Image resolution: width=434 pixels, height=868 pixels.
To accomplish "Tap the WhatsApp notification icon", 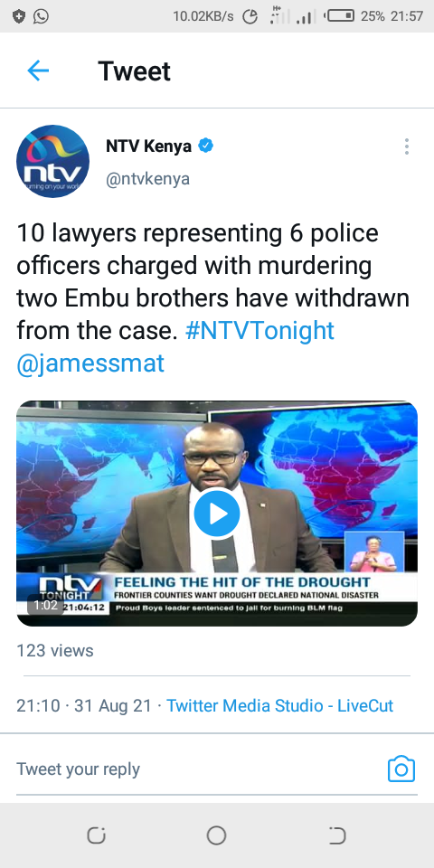I will [x=41, y=16].
